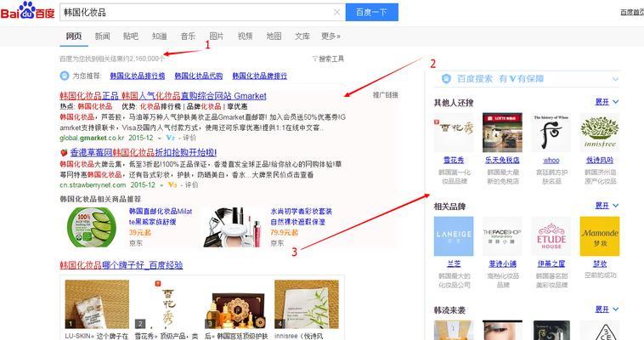Open the whoo link

pyautogui.click(x=551, y=160)
